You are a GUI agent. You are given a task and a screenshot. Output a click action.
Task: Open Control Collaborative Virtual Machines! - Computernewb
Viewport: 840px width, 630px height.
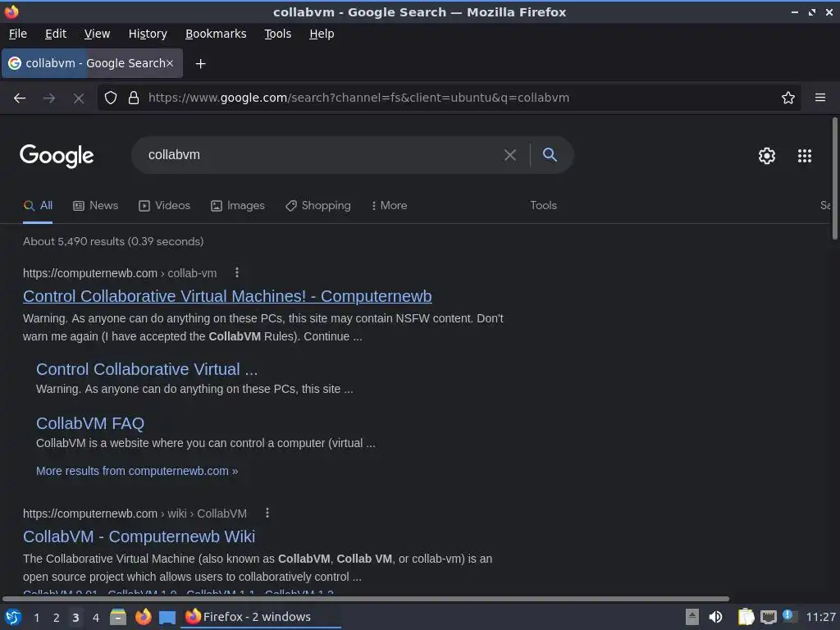(227, 296)
